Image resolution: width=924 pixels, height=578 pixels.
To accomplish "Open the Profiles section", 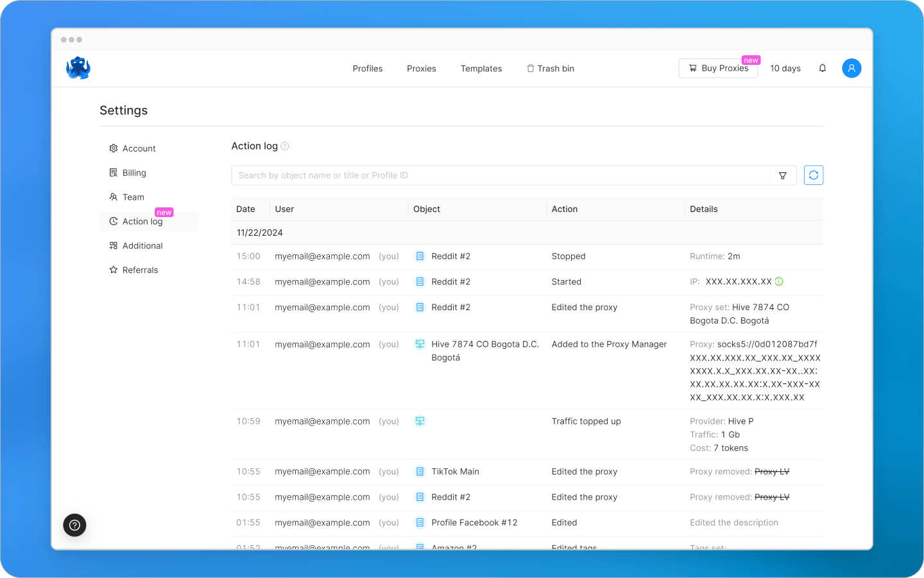I will click(367, 68).
